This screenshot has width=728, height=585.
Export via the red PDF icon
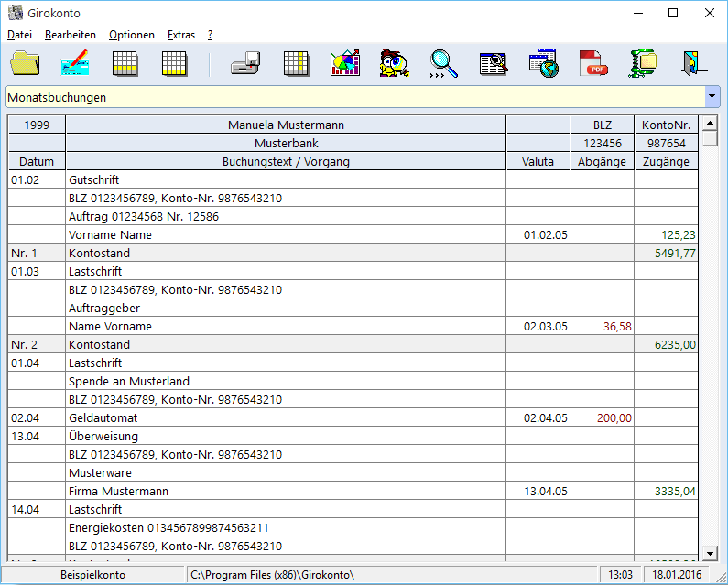(593, 63)
